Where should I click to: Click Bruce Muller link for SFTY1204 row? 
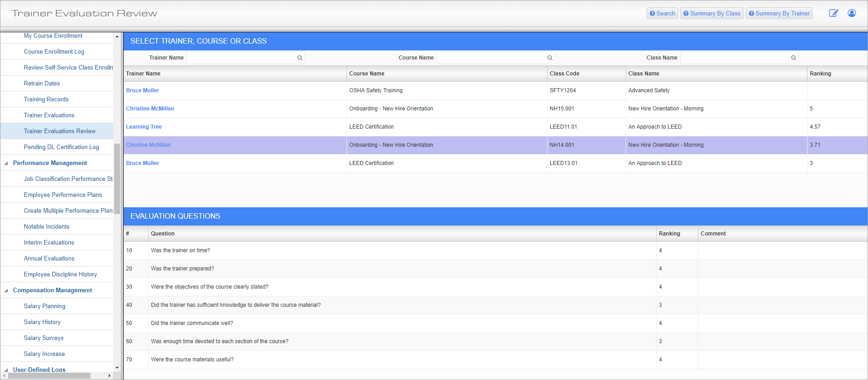pos(142,90)
